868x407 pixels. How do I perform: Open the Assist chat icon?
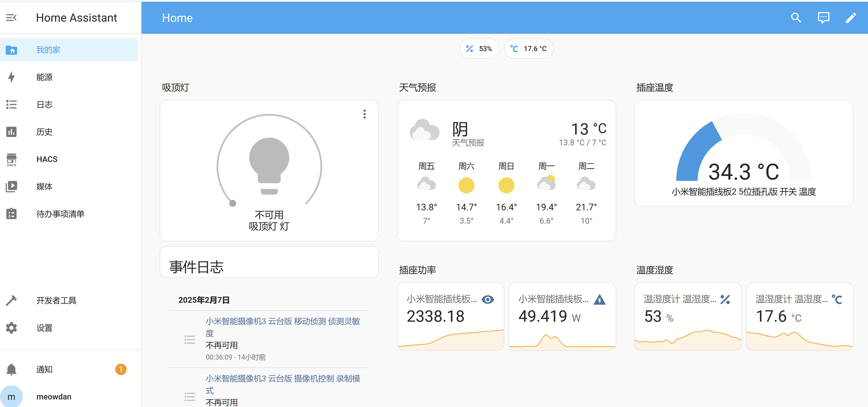point(824,18)
